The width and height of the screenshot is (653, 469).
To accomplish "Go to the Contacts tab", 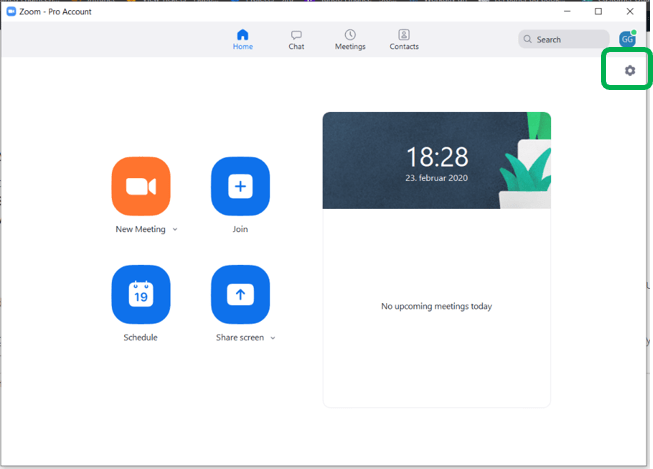I will point(404,40).
